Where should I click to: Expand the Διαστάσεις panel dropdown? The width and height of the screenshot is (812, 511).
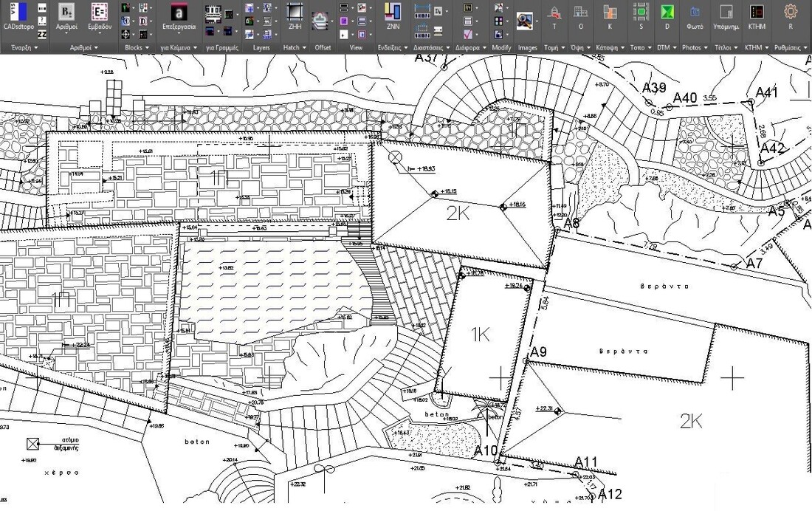(x=432, y=47)
